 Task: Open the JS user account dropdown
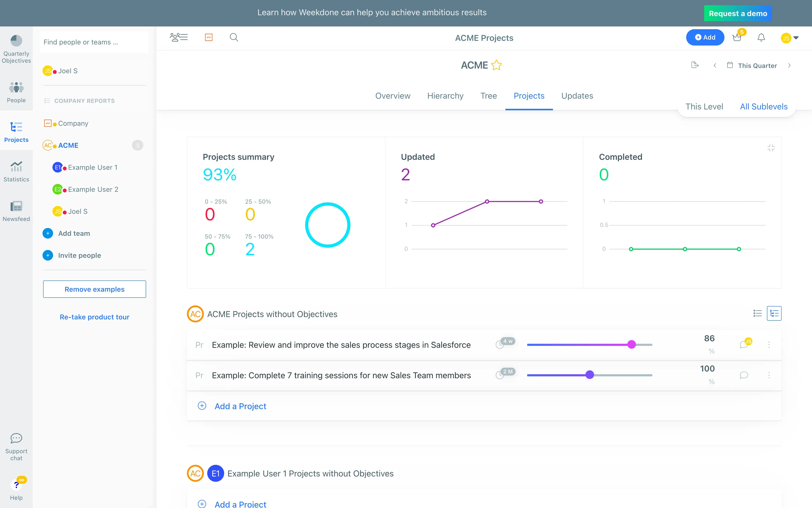click(x=790, y=38)
